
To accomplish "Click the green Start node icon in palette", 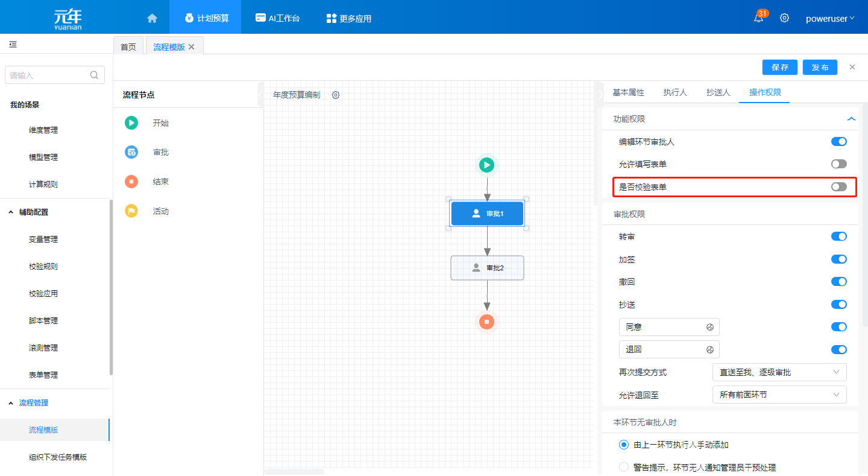I will (131, 123).
